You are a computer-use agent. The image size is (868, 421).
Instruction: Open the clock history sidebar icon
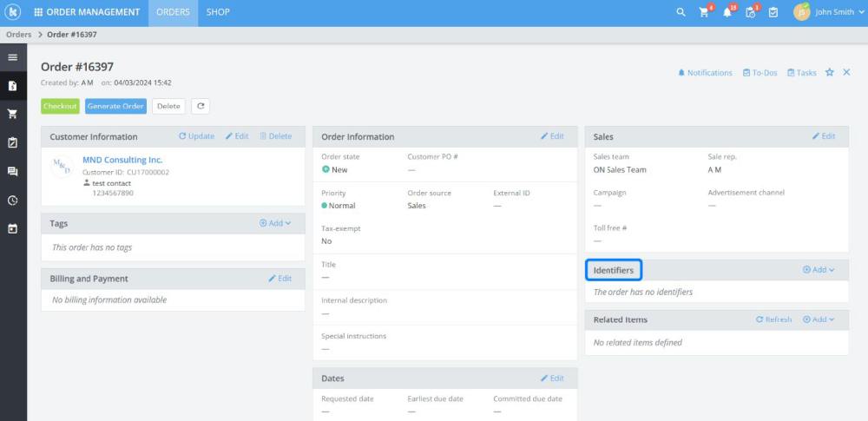[x=13, y=200]
